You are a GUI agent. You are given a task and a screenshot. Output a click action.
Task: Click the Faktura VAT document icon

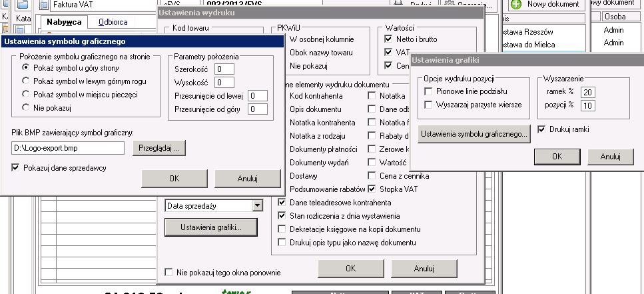click(x=43, y=5)
